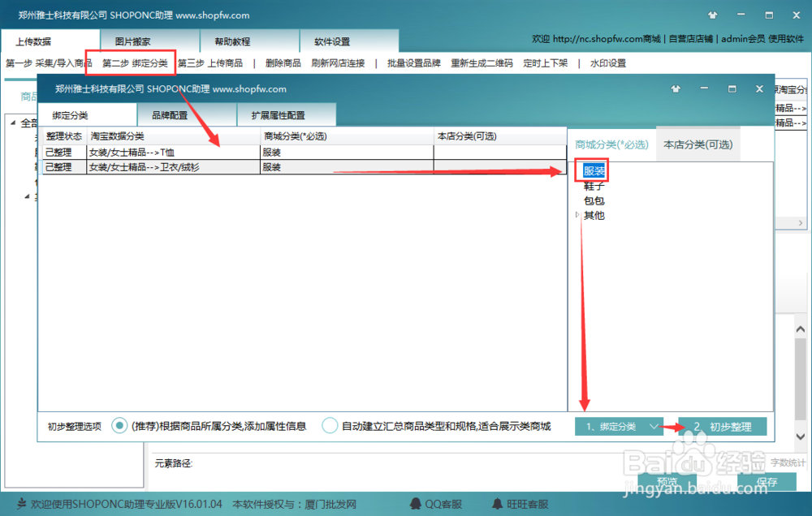812x516 pixels.
Task: Click the 淘宝数据分类 column header
Action: 174,136
